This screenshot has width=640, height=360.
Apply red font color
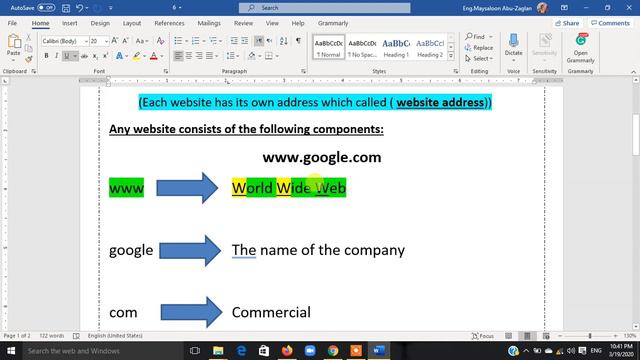153,56
